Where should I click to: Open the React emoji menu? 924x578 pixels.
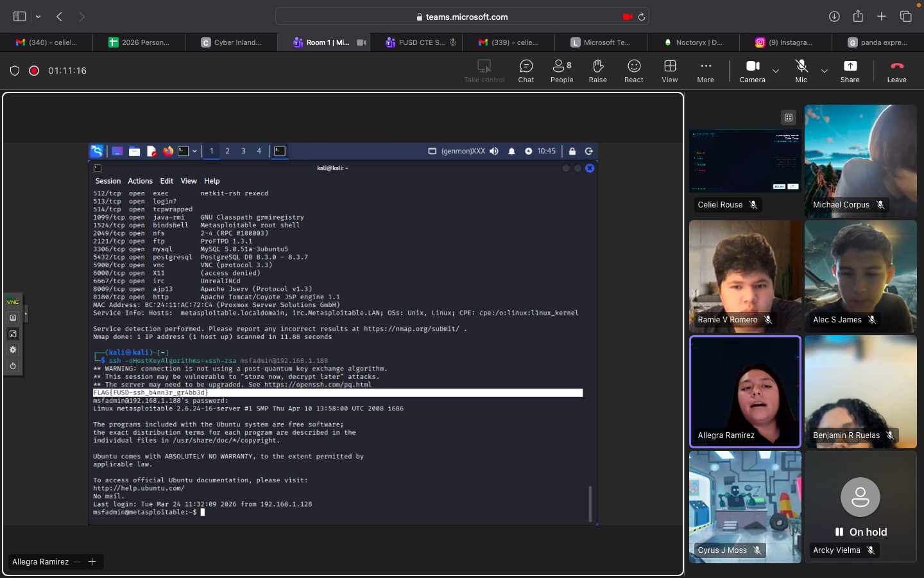[x=633, y=71]
